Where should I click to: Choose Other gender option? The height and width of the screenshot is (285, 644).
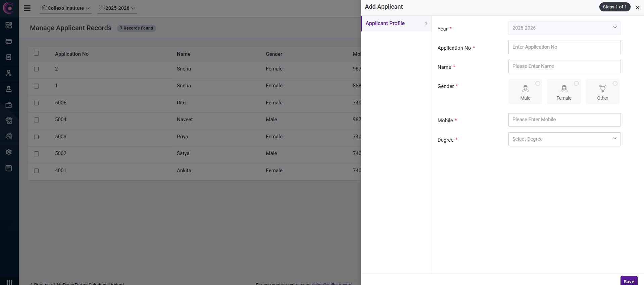tap(602, 92)
